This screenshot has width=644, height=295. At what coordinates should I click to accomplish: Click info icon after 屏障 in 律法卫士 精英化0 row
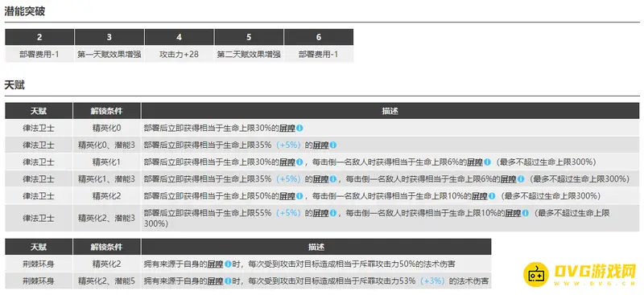click(x=299, y=128)
